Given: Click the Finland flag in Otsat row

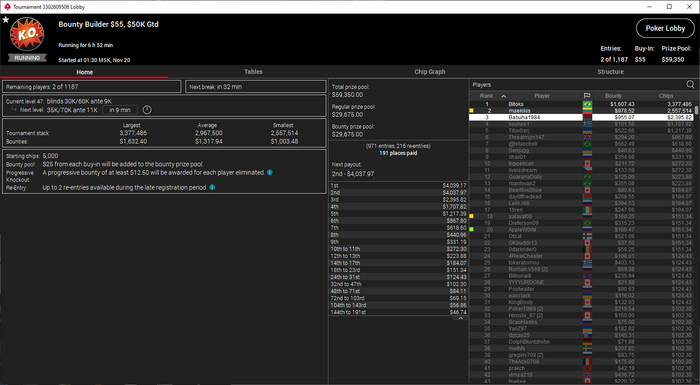Looking at the screenshot, I should (587, 236).
